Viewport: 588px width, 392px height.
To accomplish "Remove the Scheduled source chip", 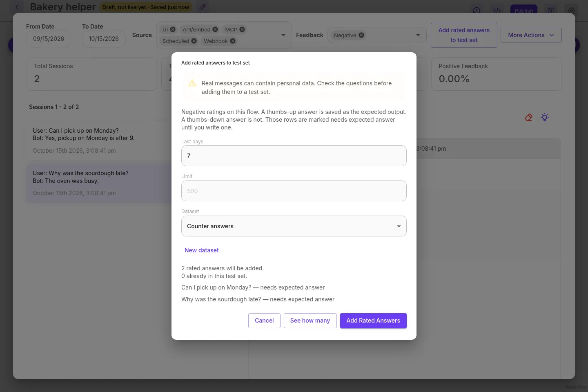I will [194, 41].
